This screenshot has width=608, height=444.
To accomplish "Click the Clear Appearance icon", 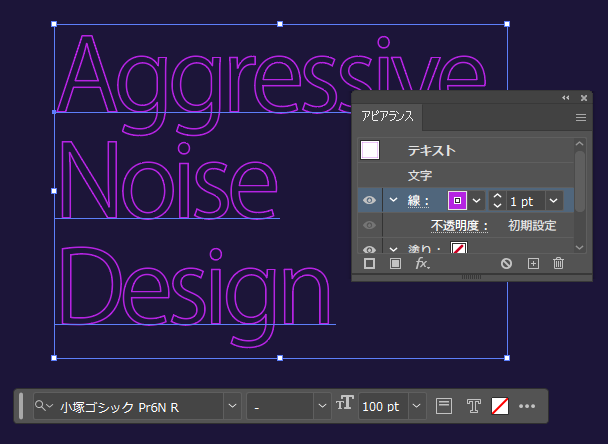I will tap(507, 263).
